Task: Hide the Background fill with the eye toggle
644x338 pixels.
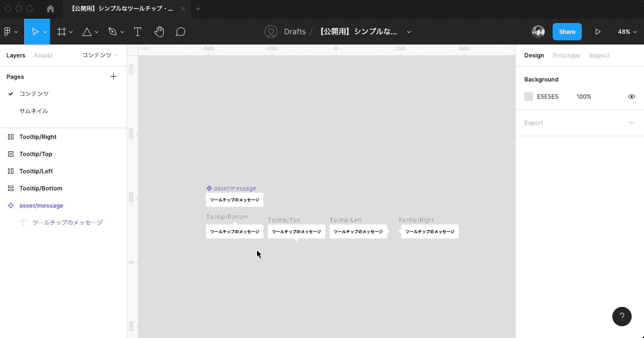Action: pyautogui.click(x=631, y=97)
